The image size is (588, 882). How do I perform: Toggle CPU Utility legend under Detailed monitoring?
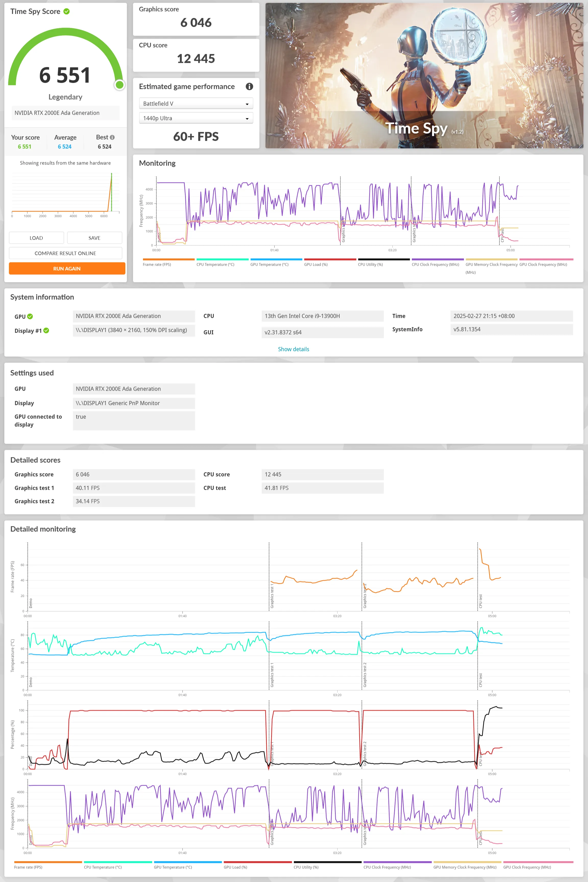pyautogui.click(x=327, y=865)
